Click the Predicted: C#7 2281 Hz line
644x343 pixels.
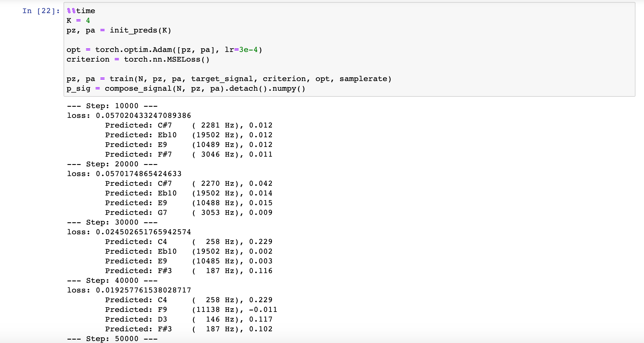click(189, 125)
